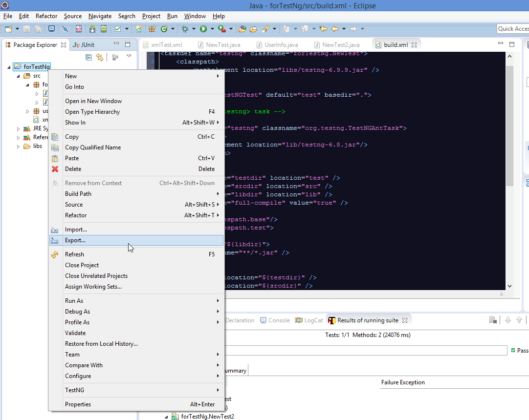This screenshot has width=529, height=420.
Task: Select Export... in the context menu
Action: (x=136, y=240)
